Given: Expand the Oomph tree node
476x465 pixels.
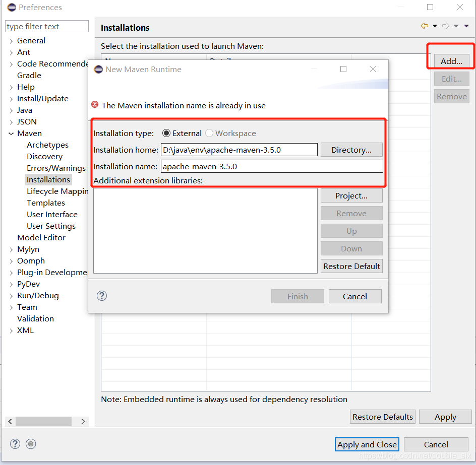Looking at the screenshot, I should tap(11, 261).
